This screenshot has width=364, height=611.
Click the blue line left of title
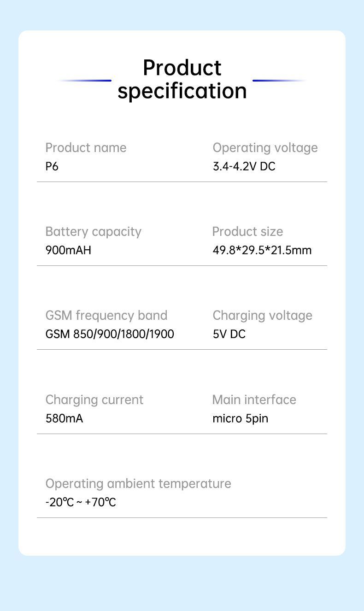coord(85,81)
